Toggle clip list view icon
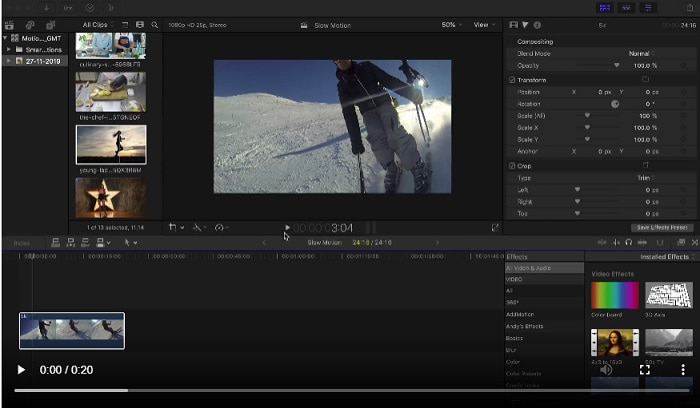 125,25
